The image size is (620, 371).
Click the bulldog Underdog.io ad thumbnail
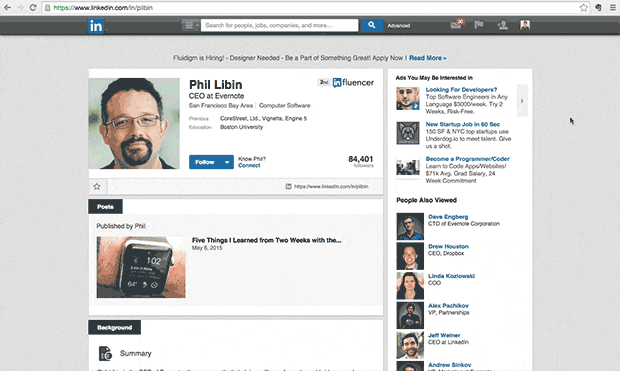tap(408, 133)
